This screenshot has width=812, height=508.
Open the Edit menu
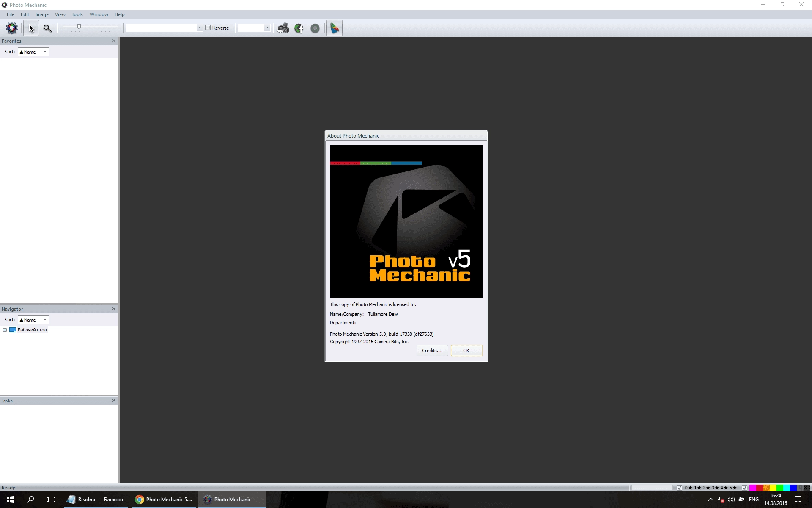click(25, 14)
